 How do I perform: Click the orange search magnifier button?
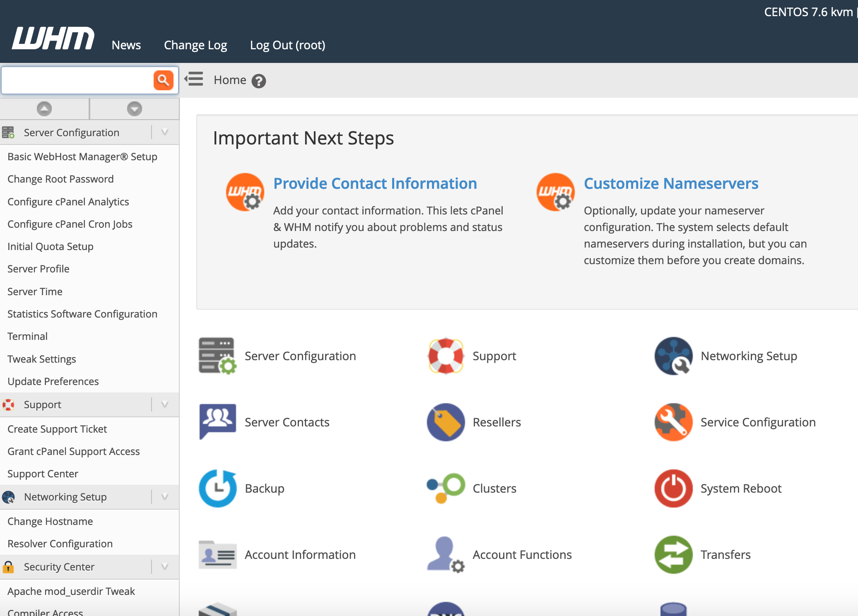(164, 80)
